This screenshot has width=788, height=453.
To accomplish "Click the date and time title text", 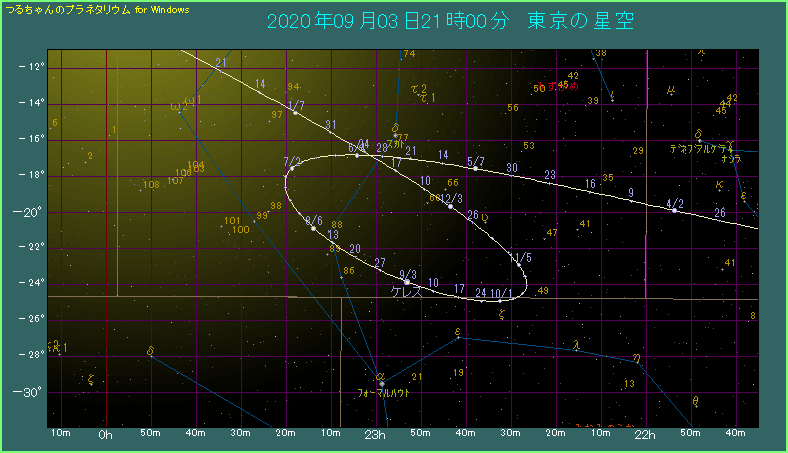I will click(450, 21).
